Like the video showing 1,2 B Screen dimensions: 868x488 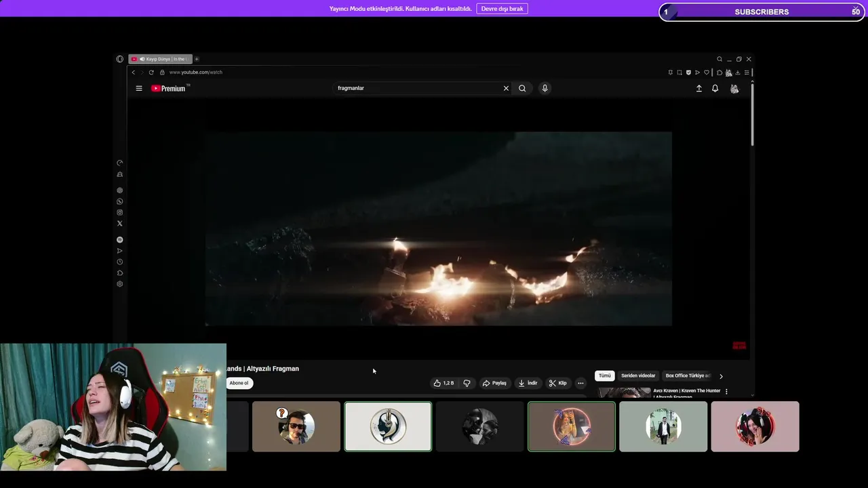[x=443, y=383]
